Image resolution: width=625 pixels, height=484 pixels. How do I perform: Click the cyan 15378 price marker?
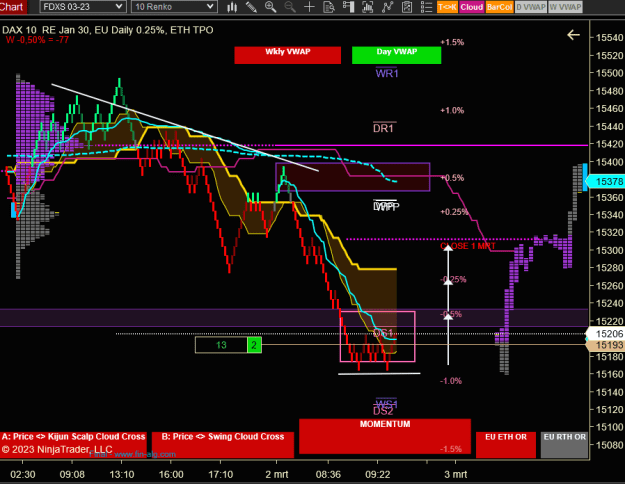click(x=605, y=182)
